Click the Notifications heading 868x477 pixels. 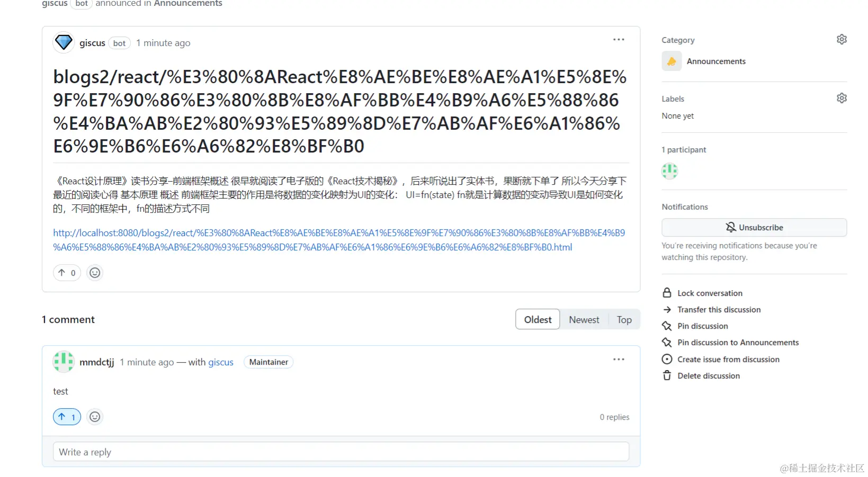(x=685, y=207)
